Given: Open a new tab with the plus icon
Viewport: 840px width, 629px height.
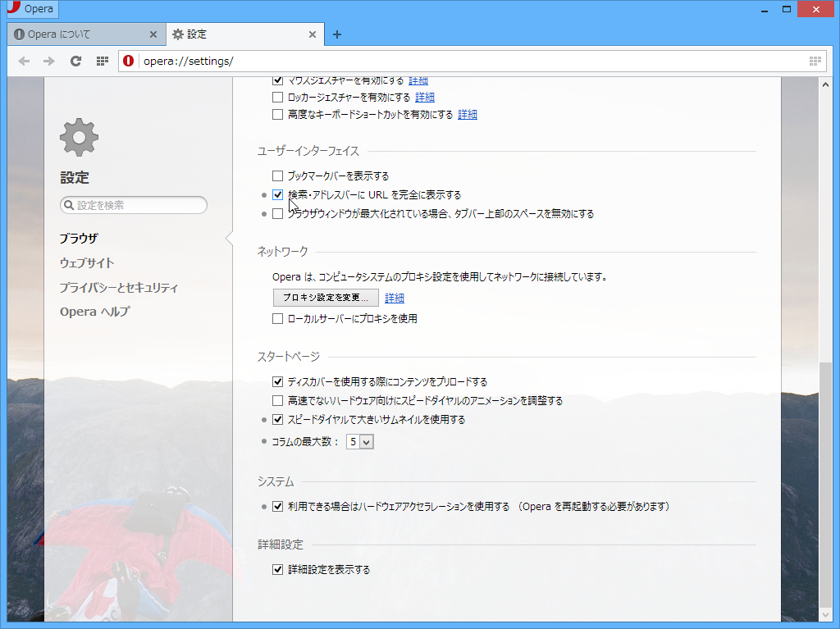Looking at the screenshot, I should pos(337,34).
